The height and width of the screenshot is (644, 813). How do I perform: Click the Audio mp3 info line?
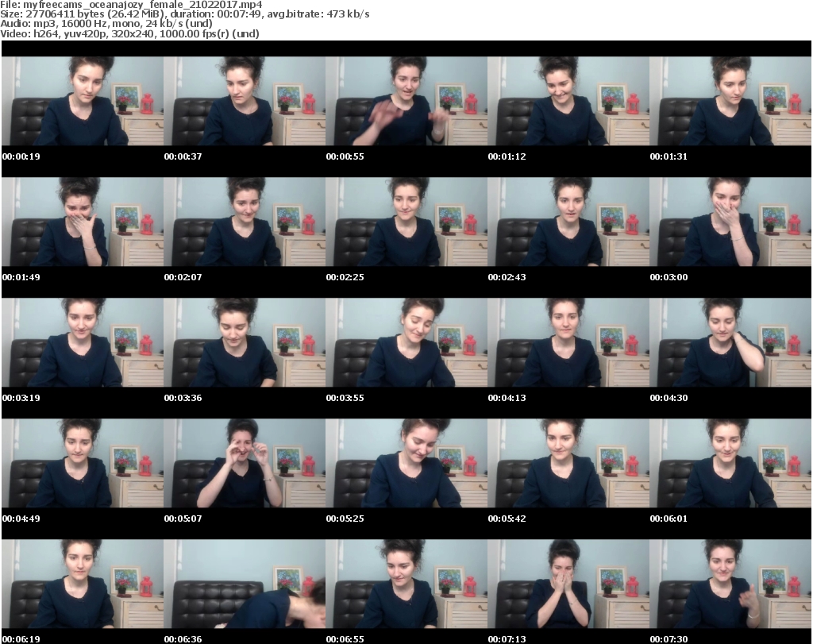click(106, 24)
